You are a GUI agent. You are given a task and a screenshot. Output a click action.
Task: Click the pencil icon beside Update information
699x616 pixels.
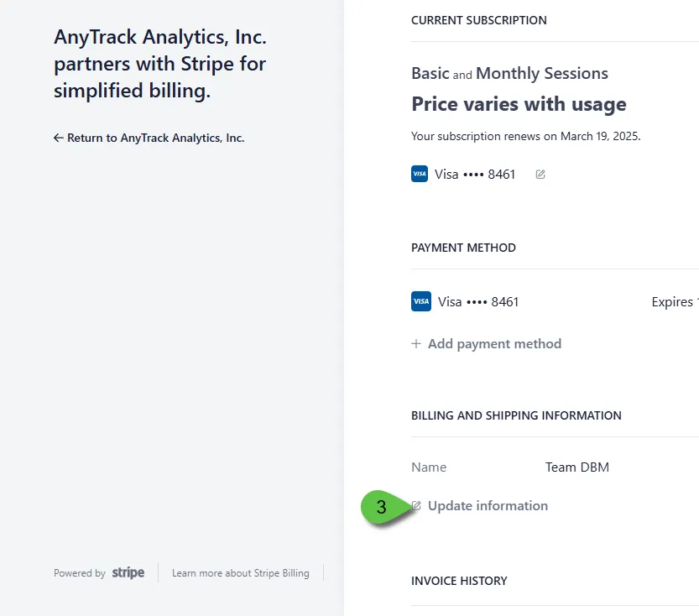416,505
